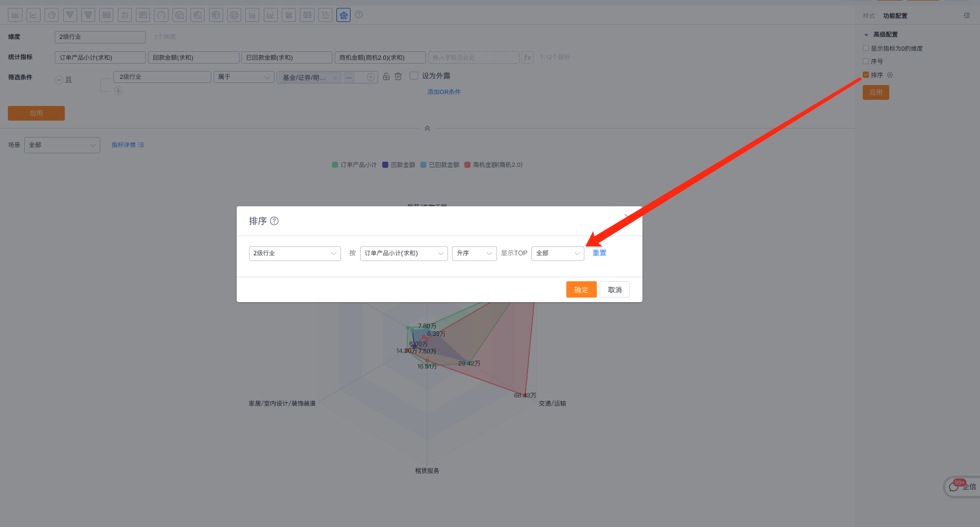The height and width of the screenshot is (527, 980).
Task: Open sort settings gear beside 排序 checkbox
Action: point(890,75)
